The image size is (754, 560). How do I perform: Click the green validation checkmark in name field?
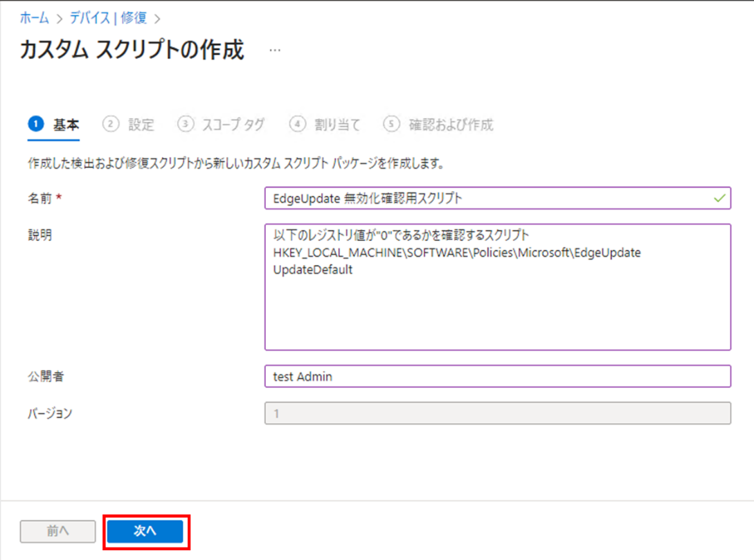[719, 198]
